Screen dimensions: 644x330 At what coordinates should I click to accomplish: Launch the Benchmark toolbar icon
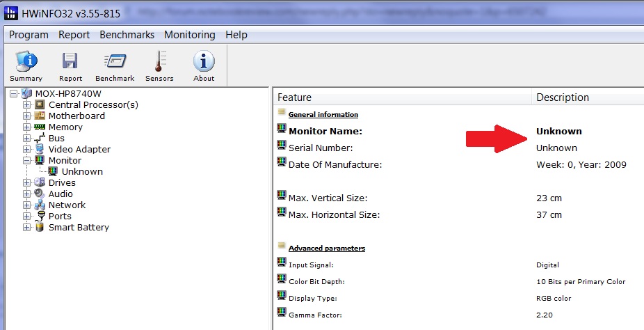point(115,62)
